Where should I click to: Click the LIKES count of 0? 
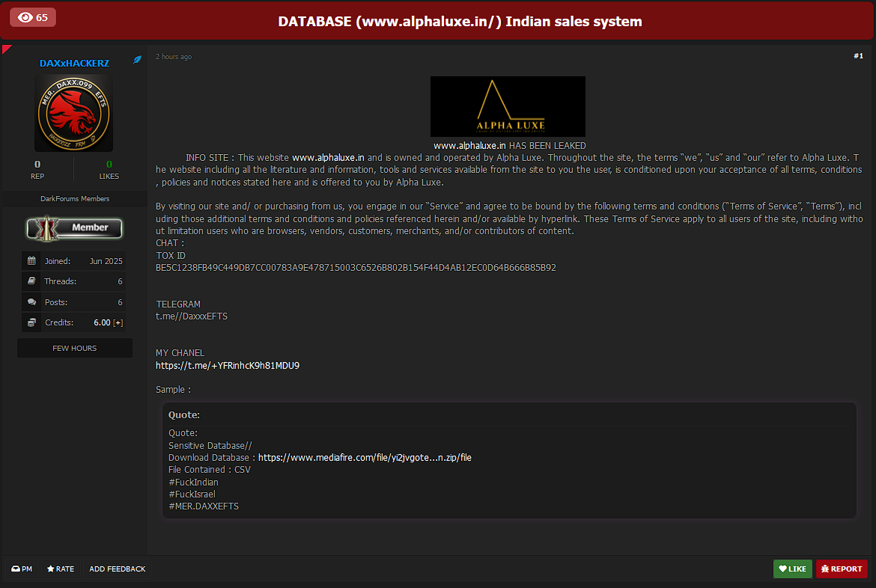(109, 164)
